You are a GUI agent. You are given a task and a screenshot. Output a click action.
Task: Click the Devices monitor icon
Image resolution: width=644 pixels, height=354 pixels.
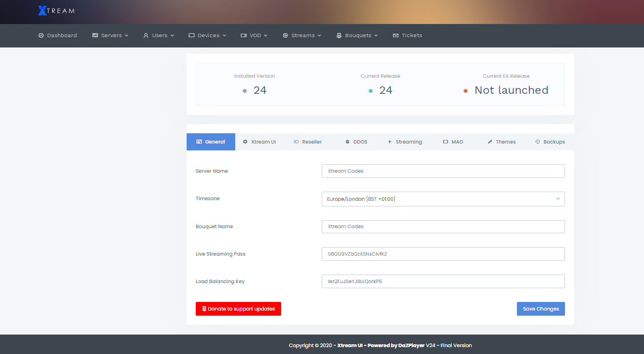(x=191, y=35)
